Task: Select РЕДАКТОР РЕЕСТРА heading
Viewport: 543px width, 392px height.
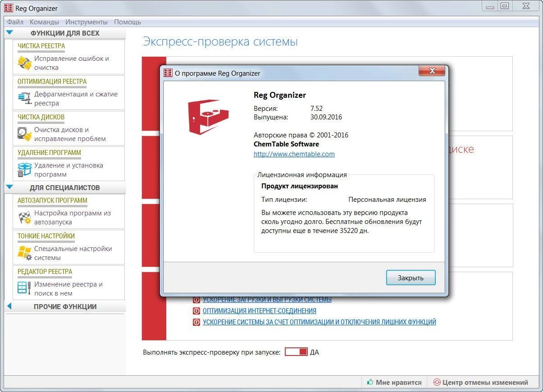Action: coord(45,272)
